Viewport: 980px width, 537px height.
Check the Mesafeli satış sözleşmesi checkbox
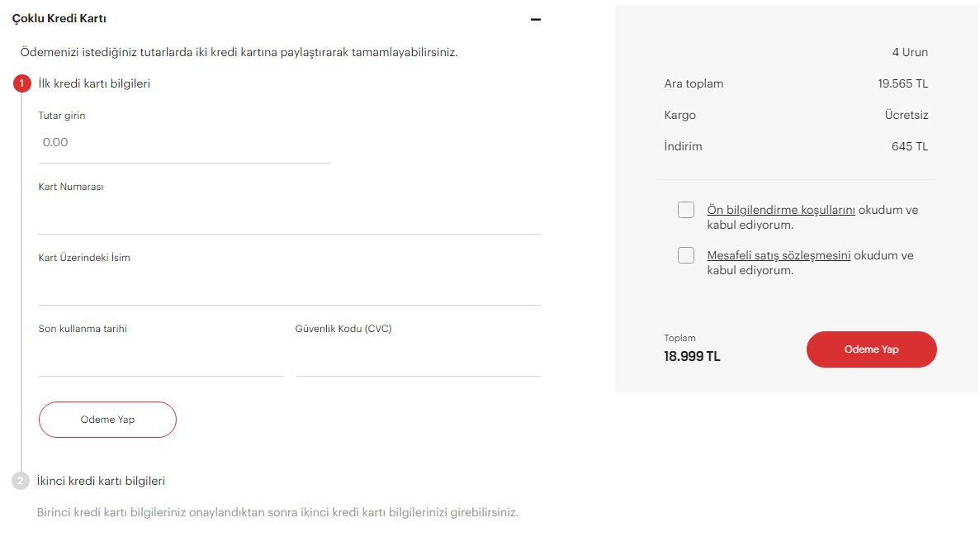[x=686, y=255]
